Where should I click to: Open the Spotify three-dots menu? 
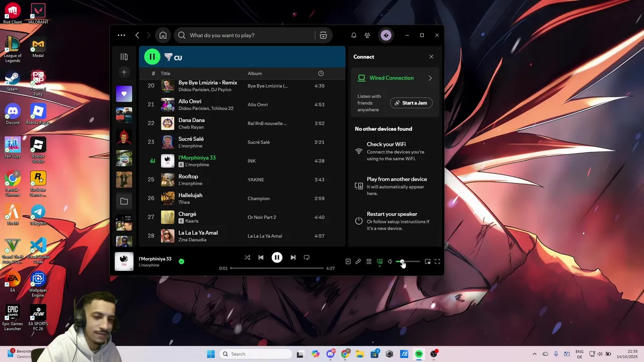121,35
